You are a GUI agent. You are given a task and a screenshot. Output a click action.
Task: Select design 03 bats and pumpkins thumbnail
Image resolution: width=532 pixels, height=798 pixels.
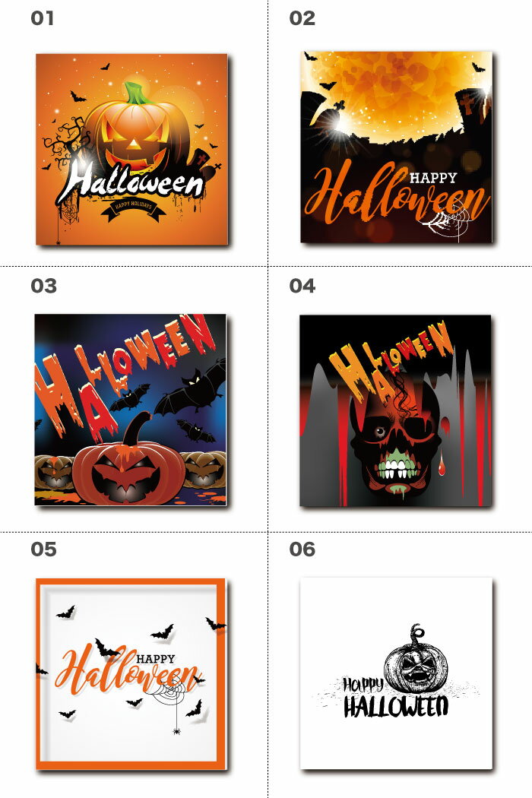tap(130, 410)
